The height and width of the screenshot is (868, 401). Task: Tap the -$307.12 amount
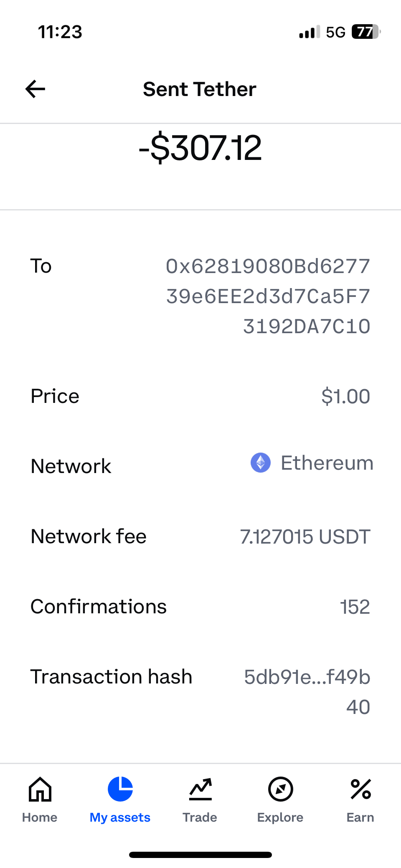[200, 148]
